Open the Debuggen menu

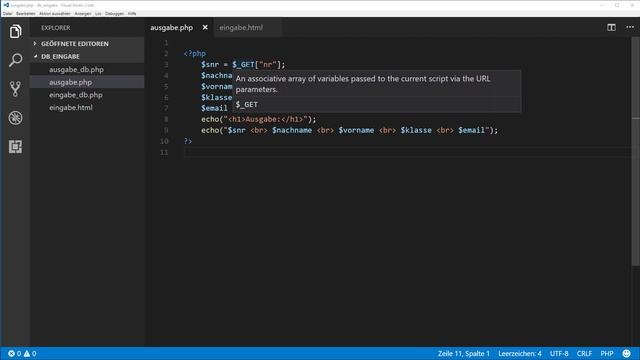114,13
